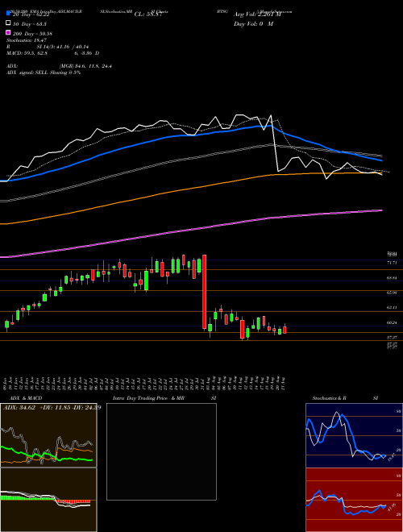Click the Stochastics 18.47 readout
This screenshot has width=403, height=532.
24,40
